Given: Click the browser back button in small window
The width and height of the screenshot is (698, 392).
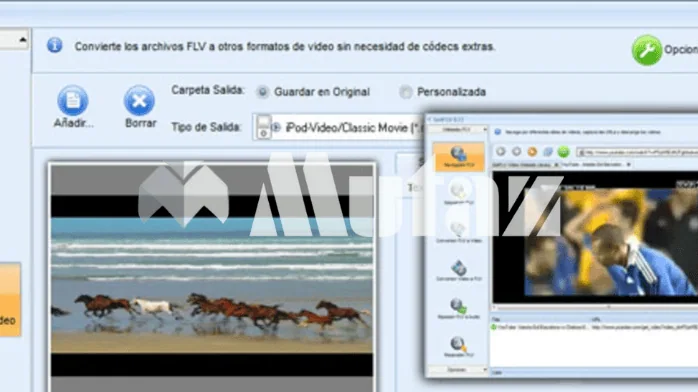Looking at the screenshot, I should [x=501, y=152].
